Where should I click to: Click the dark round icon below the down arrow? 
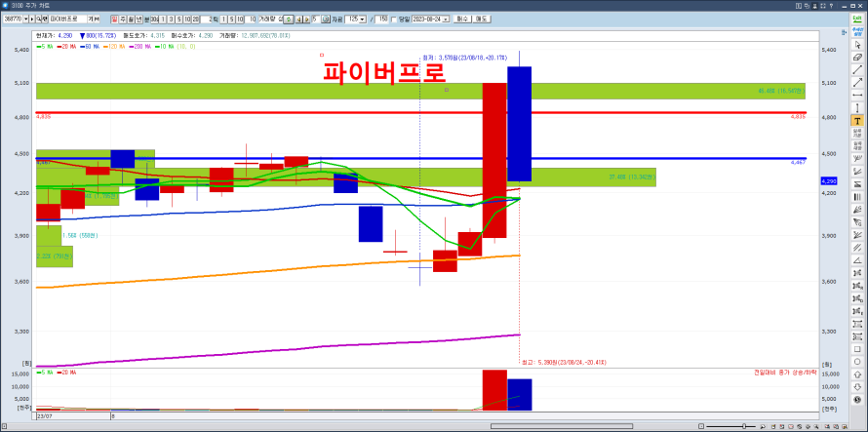[x=857, y=400]
